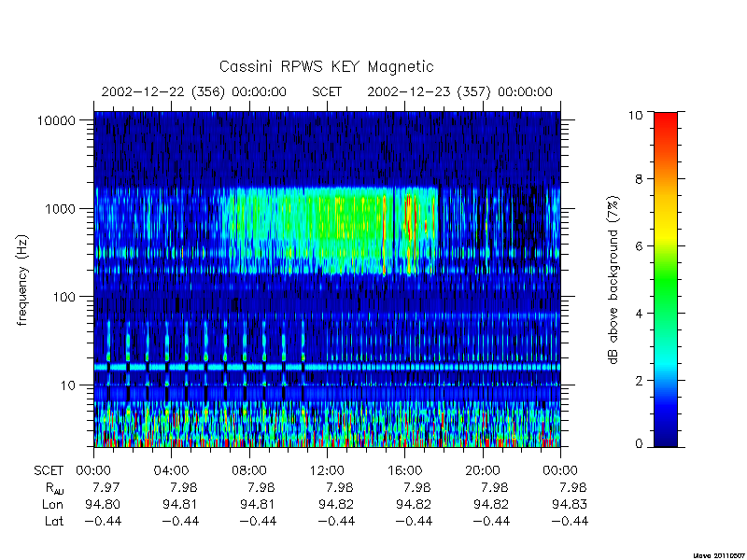
Task: Select the start date '2002-12-22 (356) 00:00:00'
Action: tap(194, 91)
